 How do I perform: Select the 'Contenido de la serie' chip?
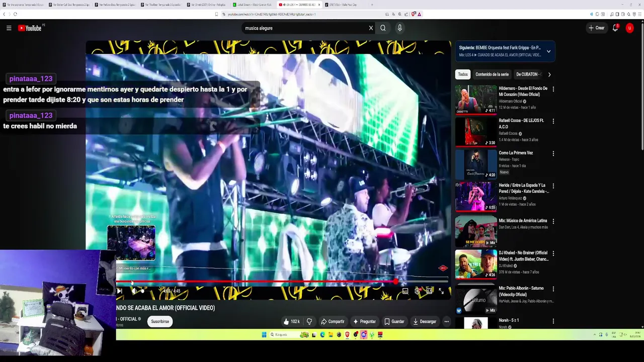[x=492, y=74]
